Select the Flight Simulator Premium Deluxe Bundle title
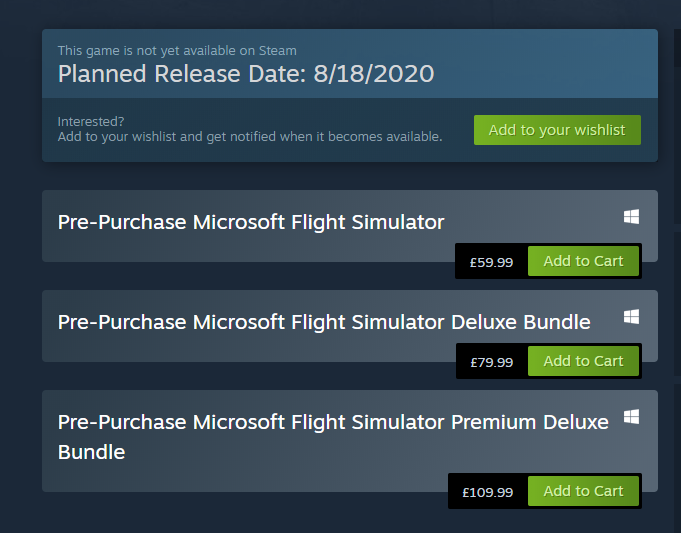Screen dimensions: 681x533 (333, 437)
